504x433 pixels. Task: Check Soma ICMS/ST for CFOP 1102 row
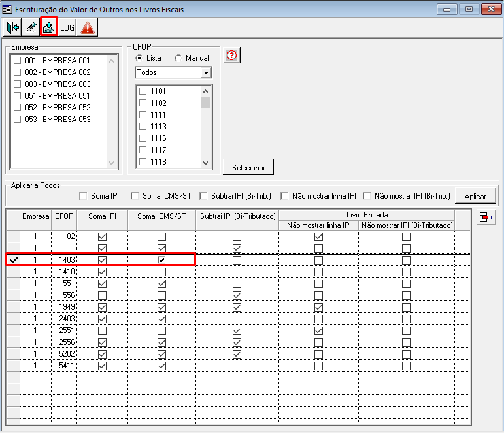[161, 236]
